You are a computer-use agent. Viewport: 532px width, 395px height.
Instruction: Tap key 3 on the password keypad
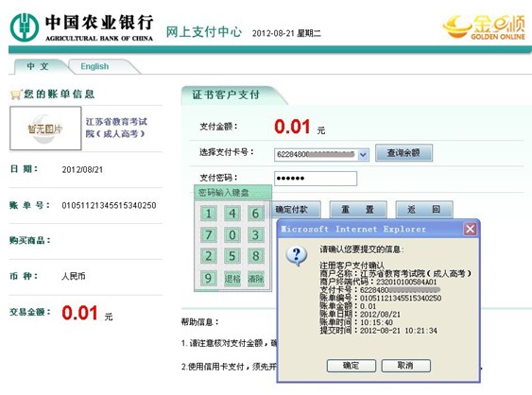click(x=255, y=235)
